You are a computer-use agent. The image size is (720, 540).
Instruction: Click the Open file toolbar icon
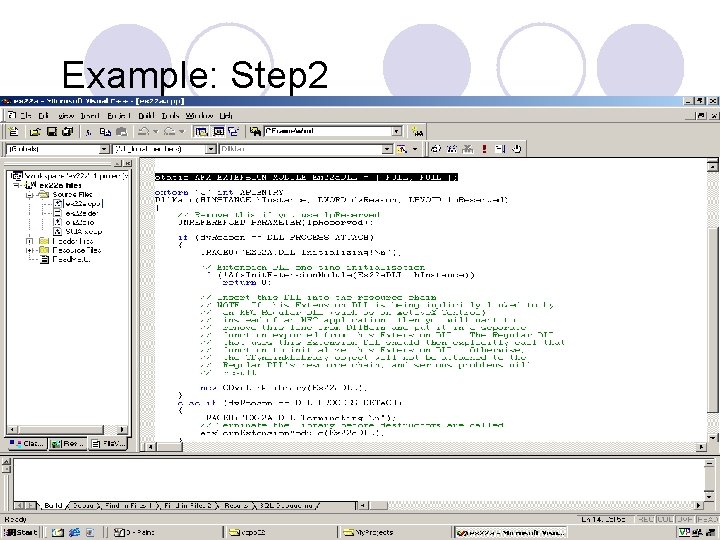pyautogui.click(x=35, y=132)
